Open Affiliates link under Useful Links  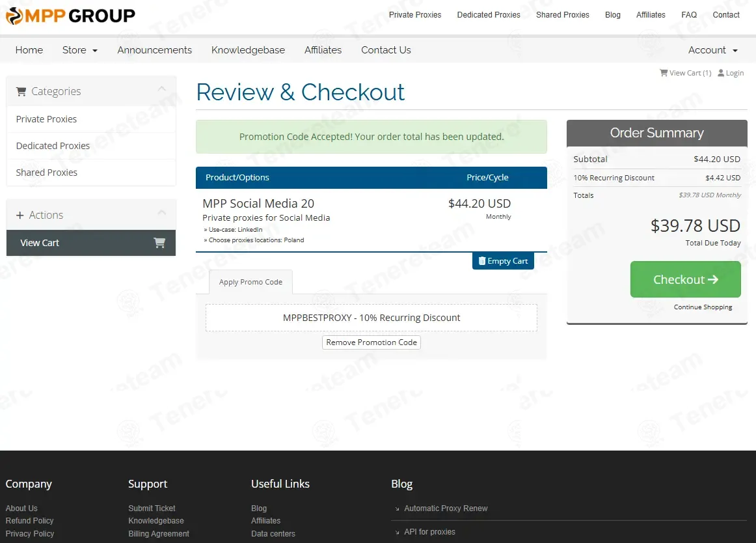[265, 521]
